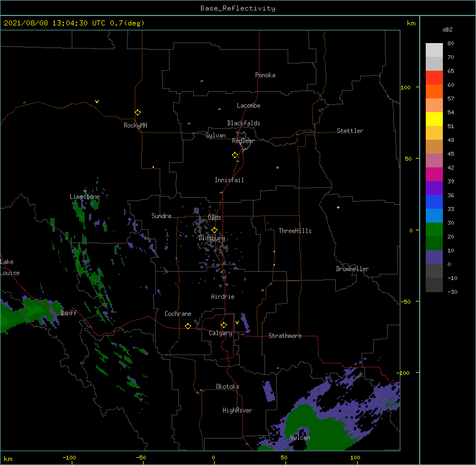Click the Blackfalds city label
This screenshot has height=465, width=476.
(244, 123)
